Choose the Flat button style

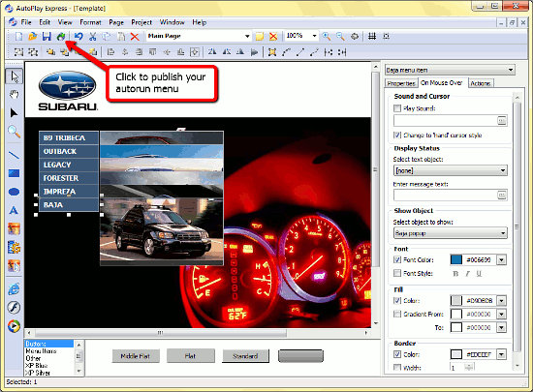pos(190,356)
